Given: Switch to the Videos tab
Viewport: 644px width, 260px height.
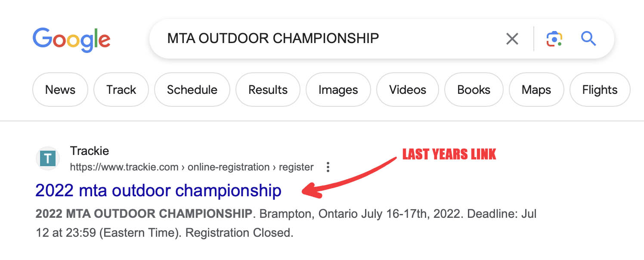Looking at the screenshot, I should click(x=407, y=90).
